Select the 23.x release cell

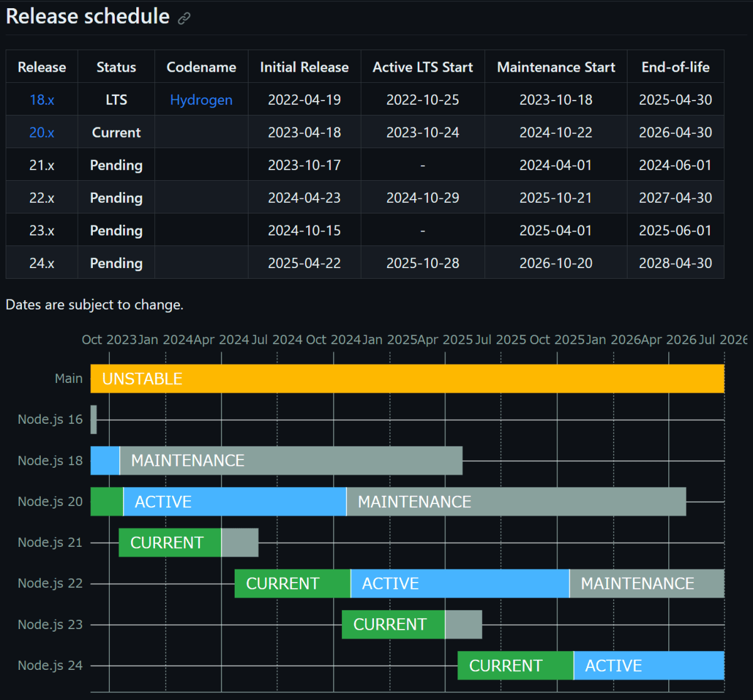point(42,230)
